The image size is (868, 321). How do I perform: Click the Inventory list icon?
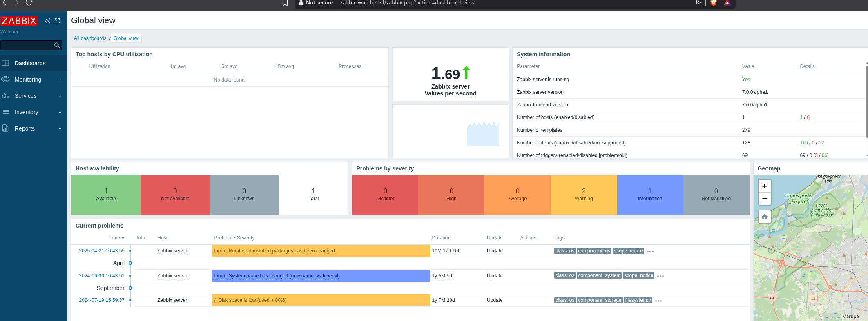[x=5, y=112]
